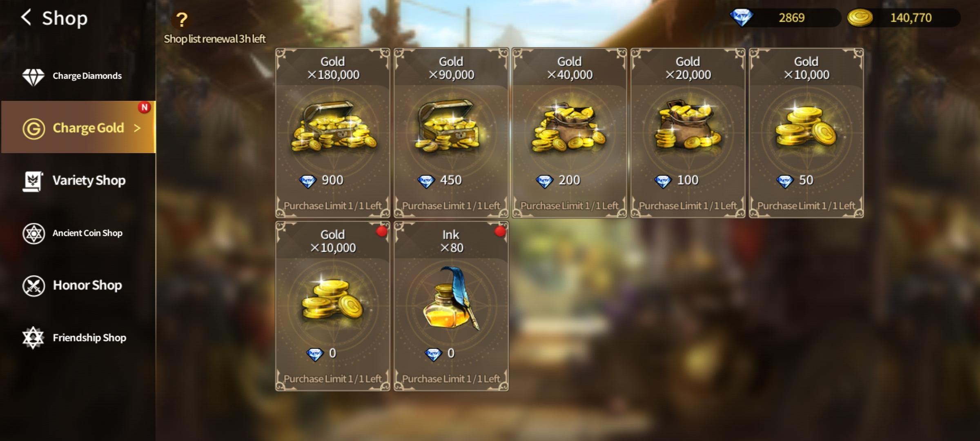The image size is (980, 441).
Task: Claim the free Gold x10,000 item
Action: tap(333, 306)
